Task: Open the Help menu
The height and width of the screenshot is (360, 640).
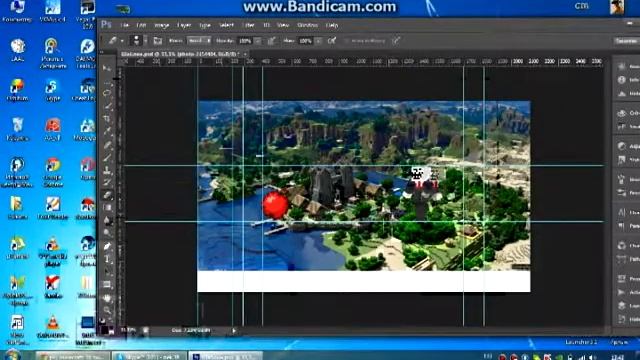Action: pos(332,25)
